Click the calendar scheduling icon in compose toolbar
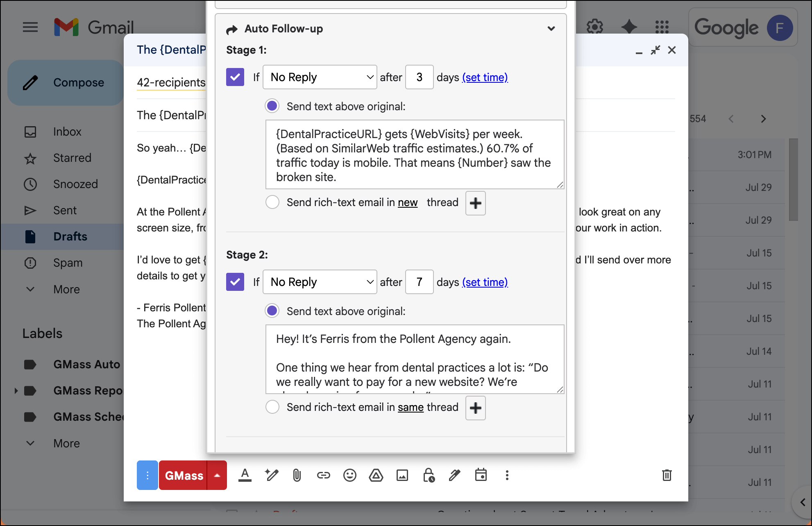The width and height of the screenshot is (812, 526). (x=481, y=475)
